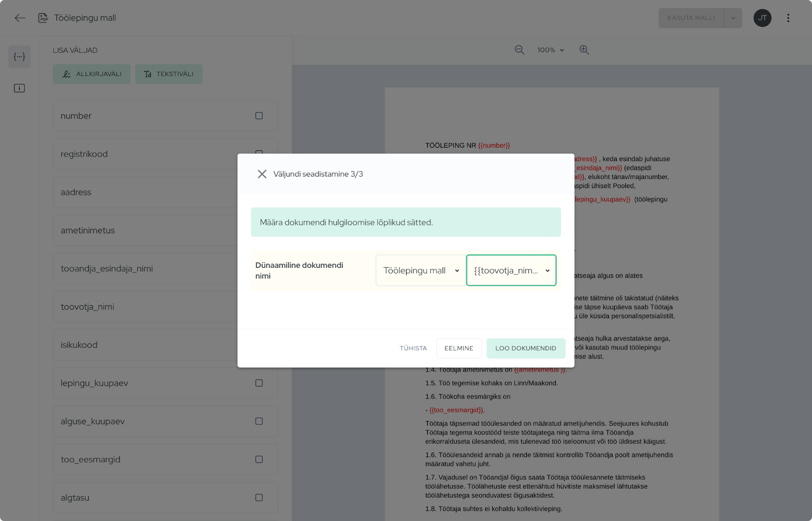Click the zoom in magnifier icon
Image resolution: width=812 pixels, height=521 pixels.
click(584, 50)
